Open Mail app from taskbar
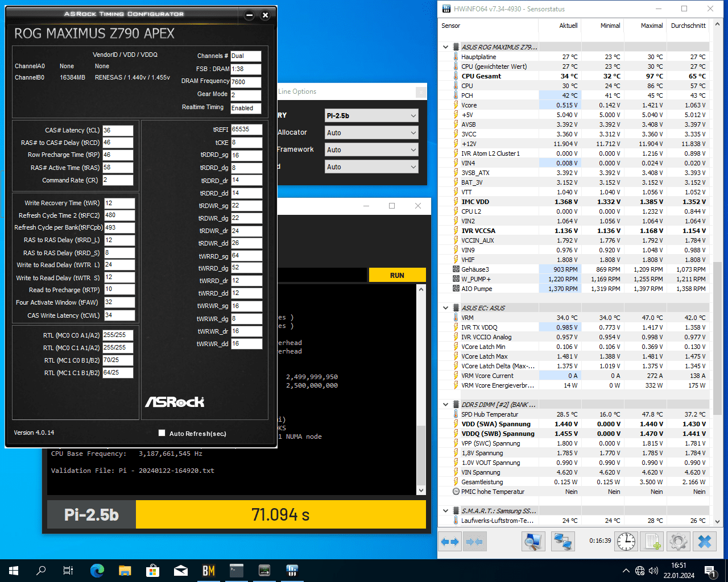 coord(181,570)
